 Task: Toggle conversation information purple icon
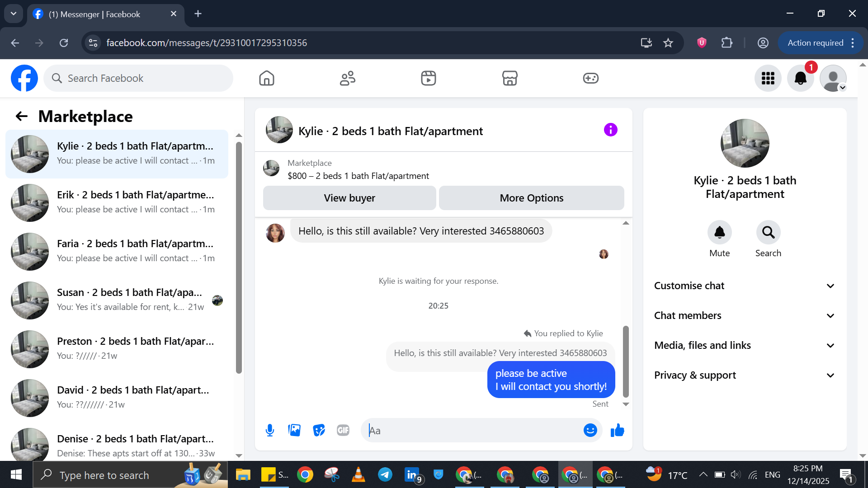pyautogui.click(x=610, y=130)
